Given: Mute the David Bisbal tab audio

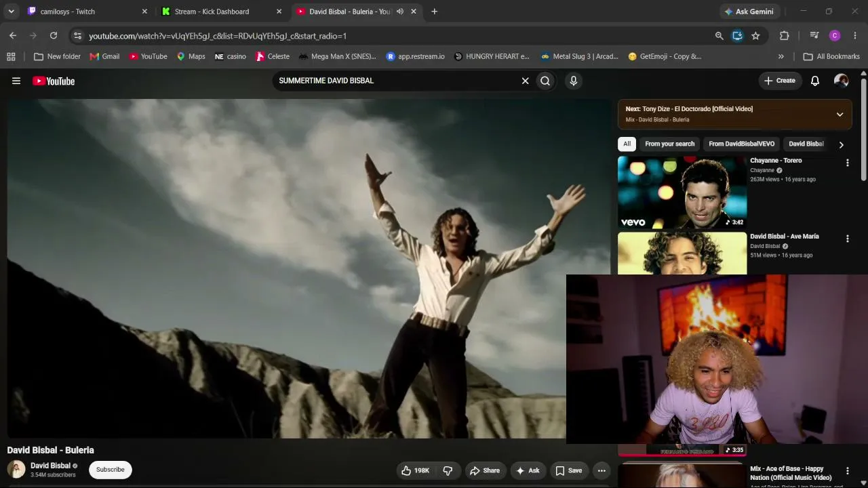Looking at the screenshot, I should pyautogui.click(x=400, y=12).
